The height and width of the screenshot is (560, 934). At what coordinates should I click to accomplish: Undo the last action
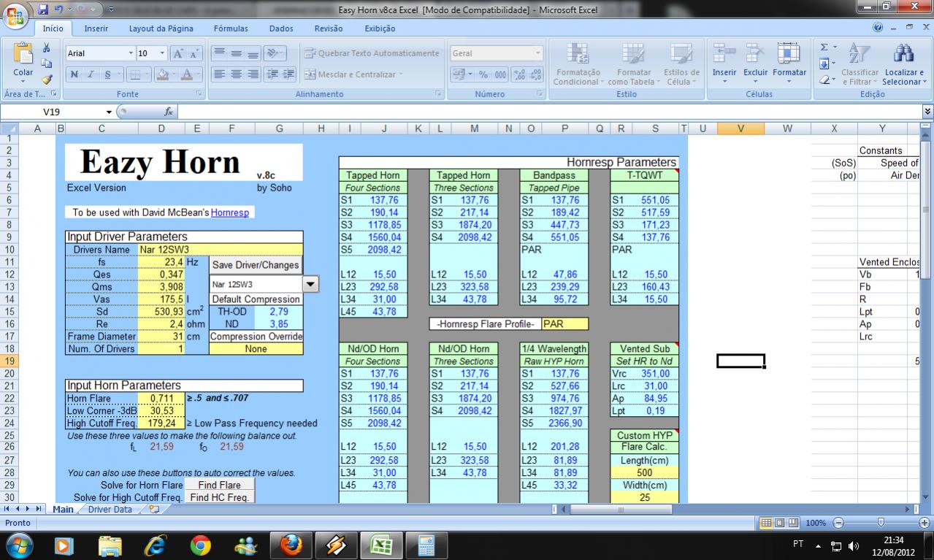click(61, 10)
